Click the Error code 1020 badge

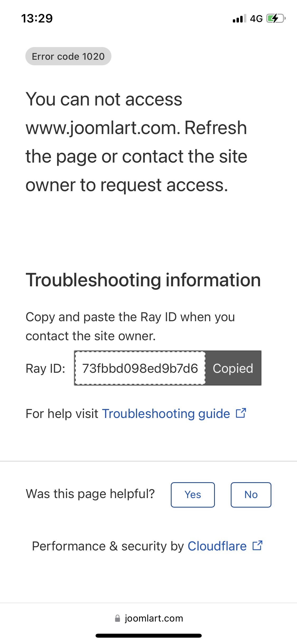tap(68, 56)
